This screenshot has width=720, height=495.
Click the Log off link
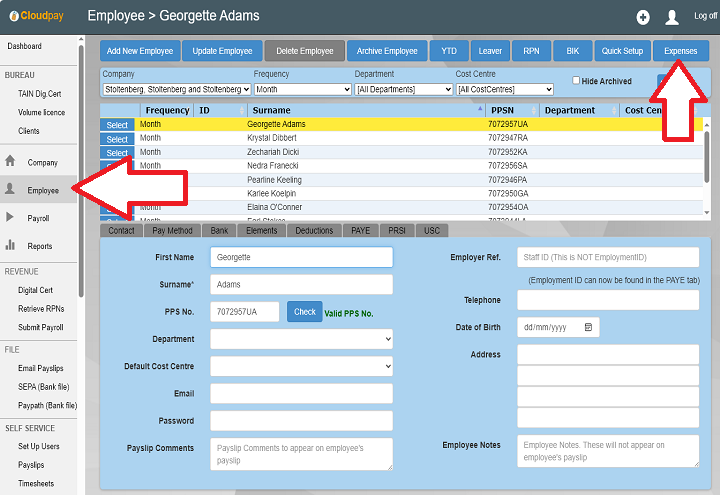click(705, 16)
